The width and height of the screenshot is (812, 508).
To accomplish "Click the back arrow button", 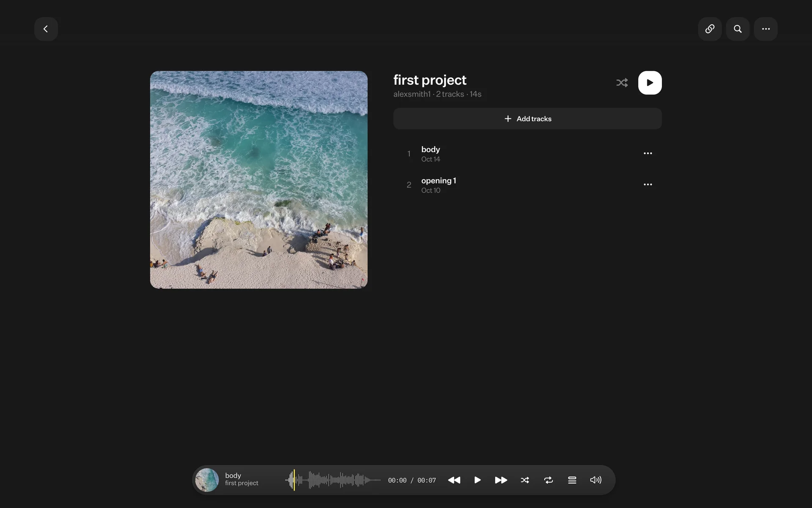I will click(x=46, y=29).
